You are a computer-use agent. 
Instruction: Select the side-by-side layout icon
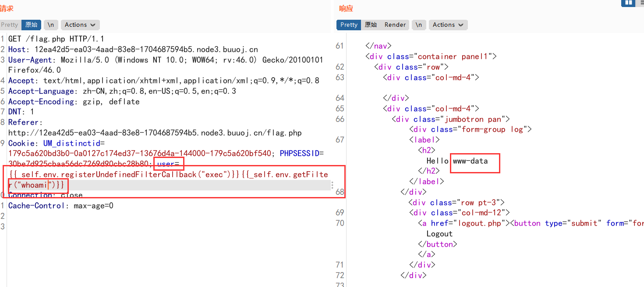[629, 3]
